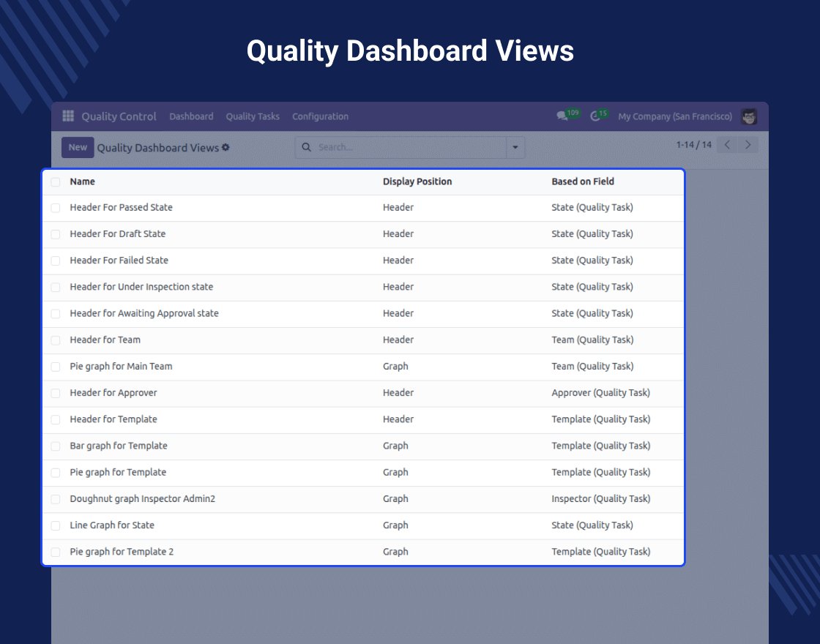Open My Company (San Francisco) switcher
Image resolution: width=820 pixels, height=644 pixels.
(x=674, y=116)
